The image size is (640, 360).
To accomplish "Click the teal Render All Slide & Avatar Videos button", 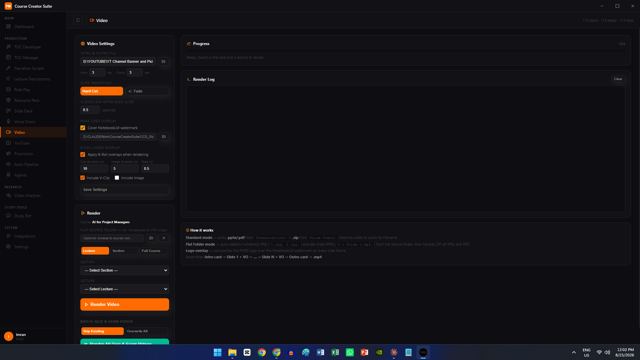I will (x=124, y=342).
